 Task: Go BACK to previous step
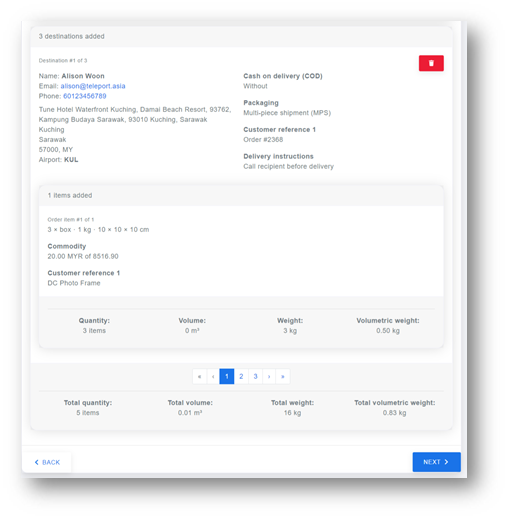tap(47, 462)
